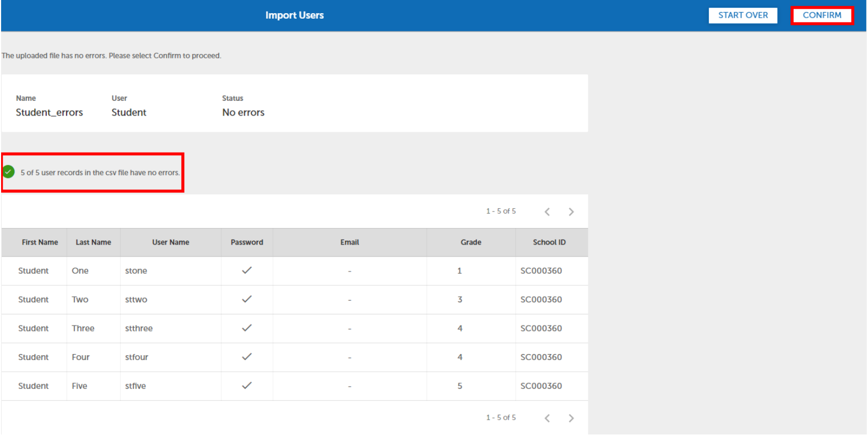Screen dimensions: 868x435
Task: Click password checkmark in stone row
Action: click(x=247, y=270)
